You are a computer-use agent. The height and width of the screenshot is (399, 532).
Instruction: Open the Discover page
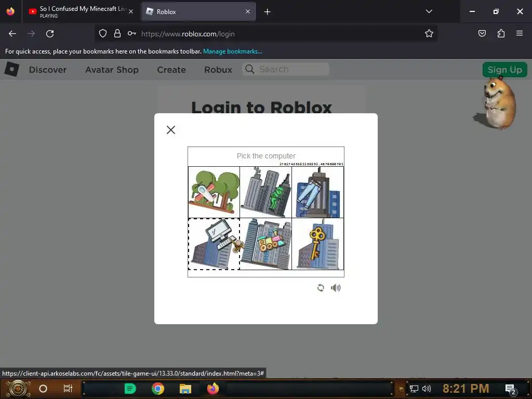pyautogui.click(x=48, y=70)
